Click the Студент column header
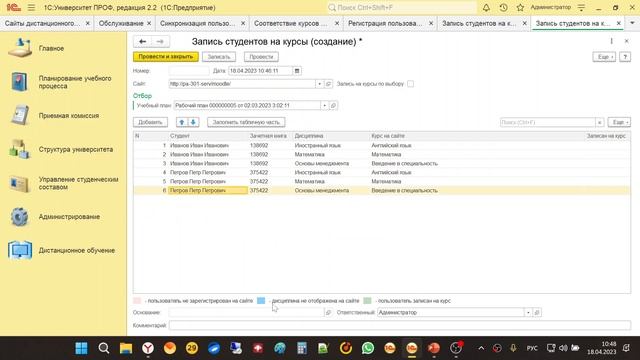Screen dimensions: 640x360 (x=208, y=136)
